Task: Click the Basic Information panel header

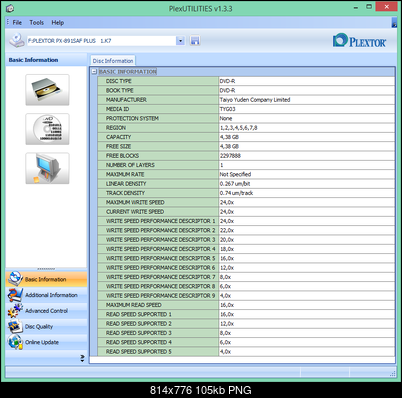Action: [x=46, y=60]
